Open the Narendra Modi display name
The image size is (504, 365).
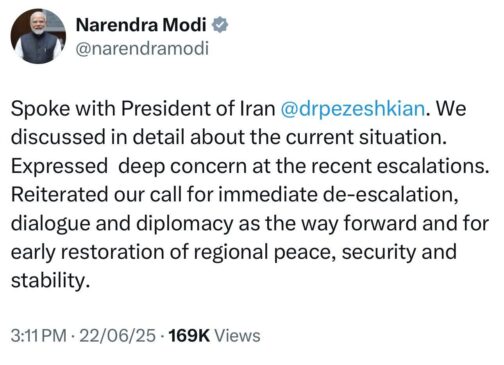tap(141, 25)
